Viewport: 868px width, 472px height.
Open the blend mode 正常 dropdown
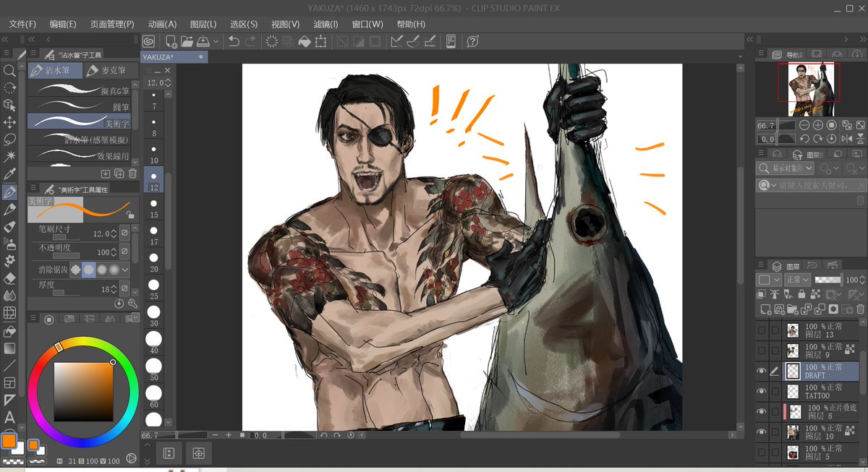(x=796, y=279)
